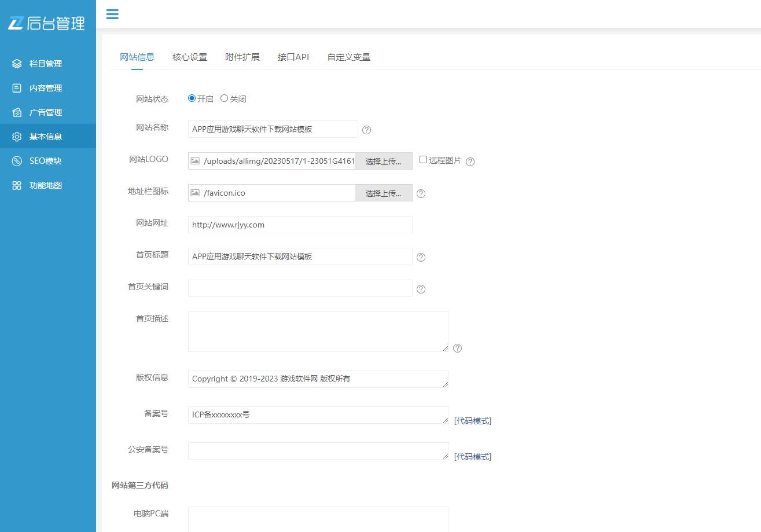Click the 功能地图 grid icon

17,185
